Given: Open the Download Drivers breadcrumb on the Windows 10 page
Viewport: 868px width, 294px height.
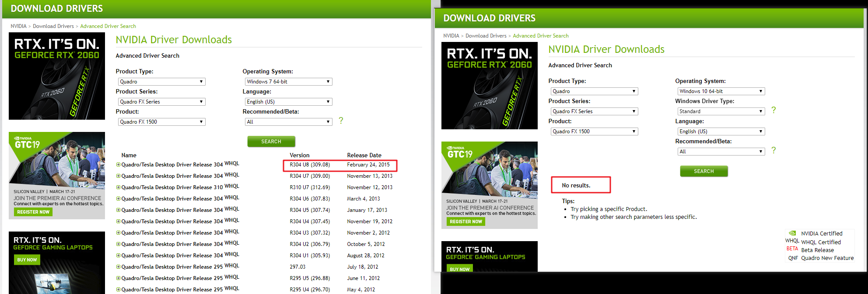Looking at the screenshot, I should 486,36.
